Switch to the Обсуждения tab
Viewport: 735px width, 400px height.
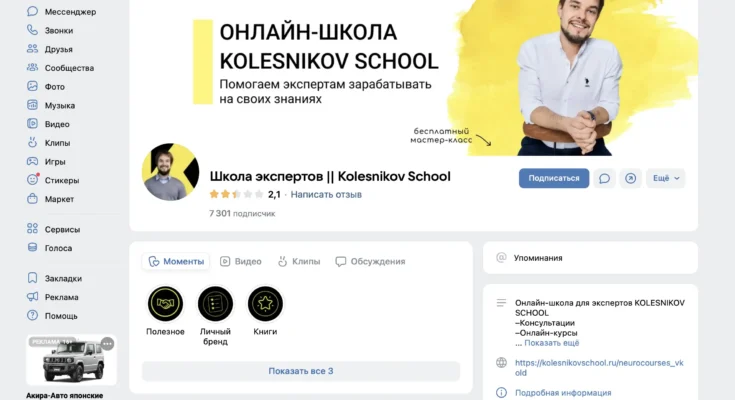[370, 261]
